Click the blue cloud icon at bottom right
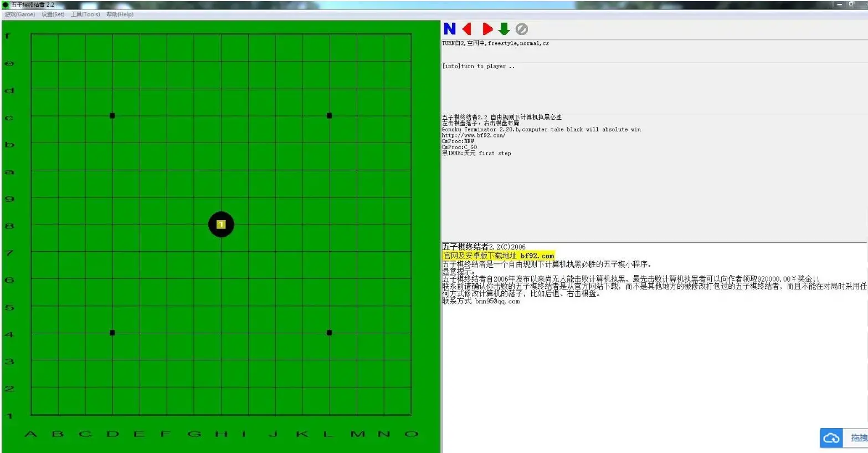Screen dimensions: 868x453 pos(831,438)
